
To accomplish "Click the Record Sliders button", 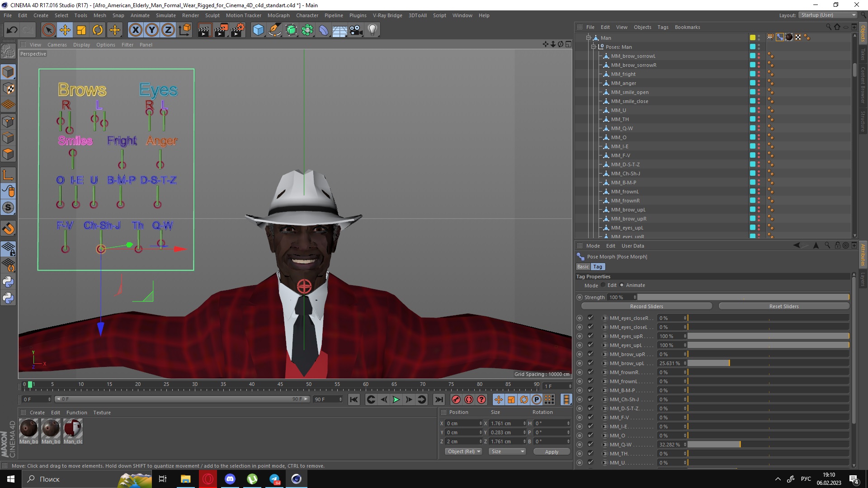I will [646, 306].
